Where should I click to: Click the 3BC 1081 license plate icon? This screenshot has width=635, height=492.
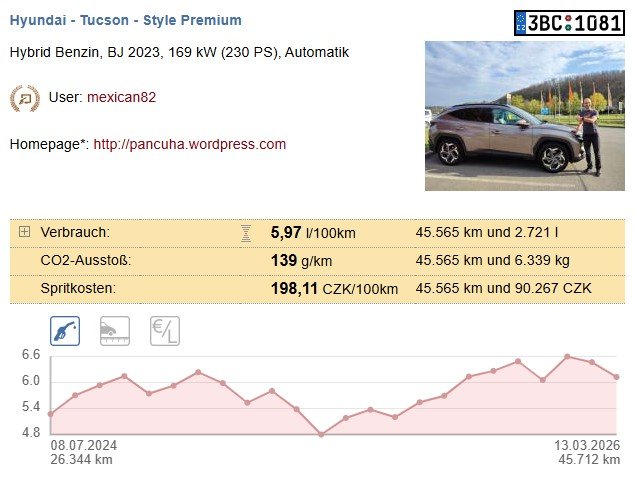568,23
